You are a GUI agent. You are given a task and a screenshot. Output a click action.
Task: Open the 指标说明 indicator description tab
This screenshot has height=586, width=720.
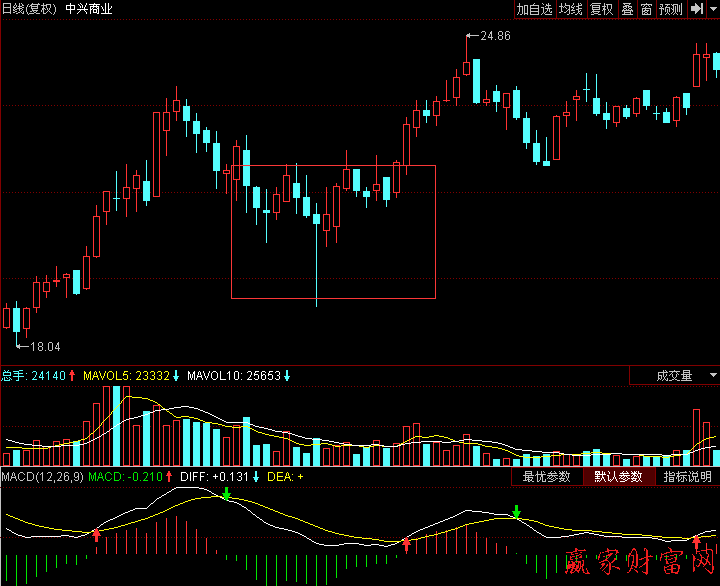tap(687, 477)
